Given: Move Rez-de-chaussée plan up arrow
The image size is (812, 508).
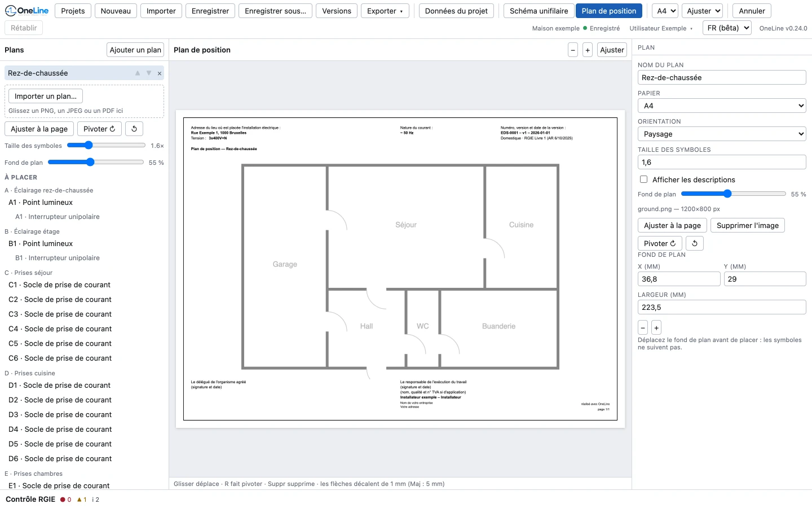Looking at the screenshot, I should (138, 73).
